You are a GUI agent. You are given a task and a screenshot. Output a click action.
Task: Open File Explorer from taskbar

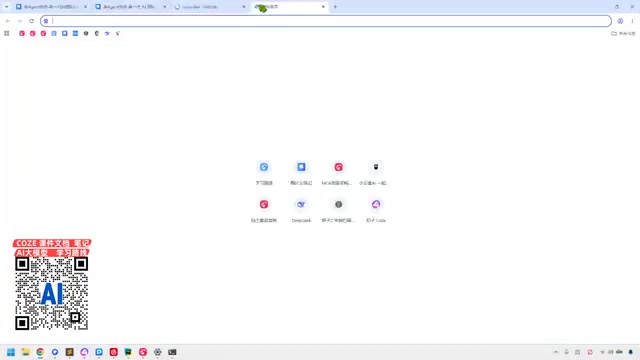coord(26,352)
